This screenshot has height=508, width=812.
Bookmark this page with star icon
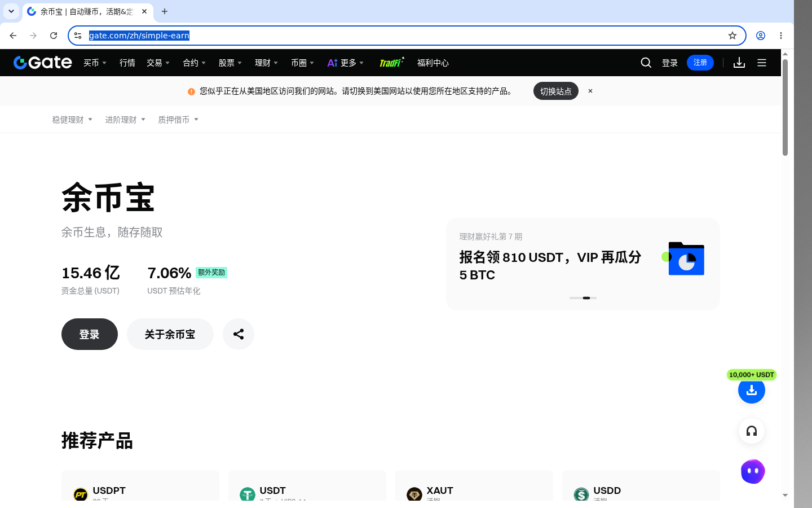pyautogui.click(x=732, y=36)
